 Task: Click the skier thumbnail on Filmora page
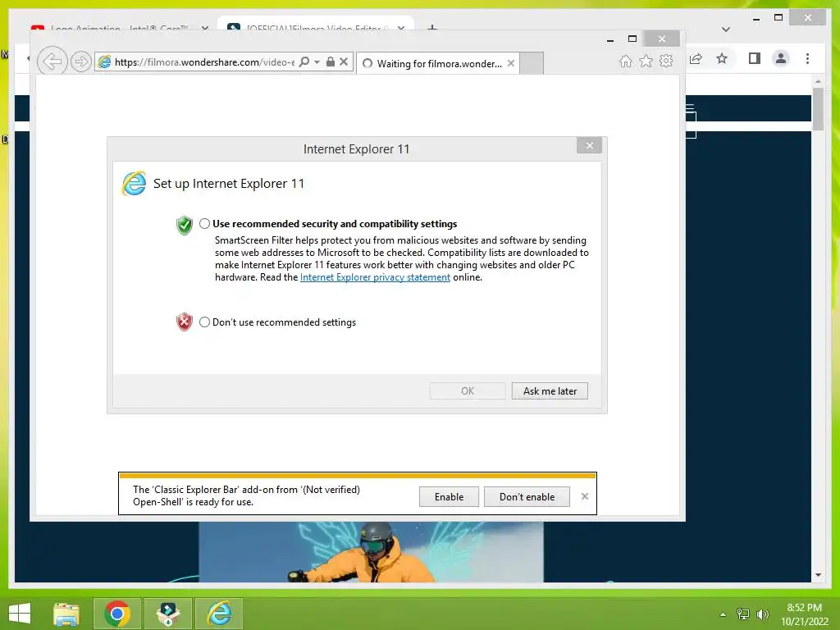pyautogui.click(x=371, y=552)
